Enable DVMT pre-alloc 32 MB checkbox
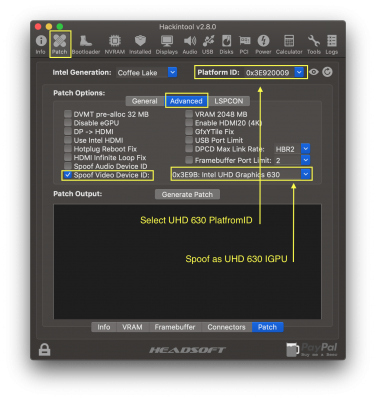This screenshot has height=400, width=376. 68,114
